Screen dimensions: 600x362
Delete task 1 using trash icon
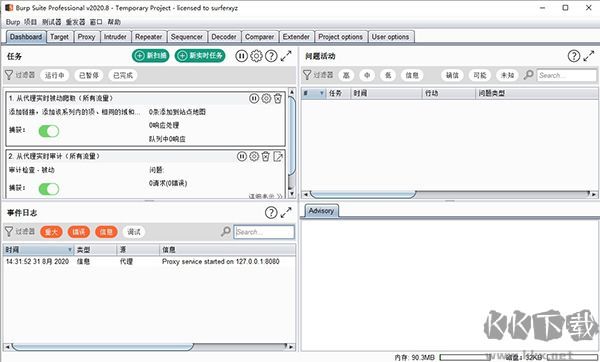click(x=278, y=98)
